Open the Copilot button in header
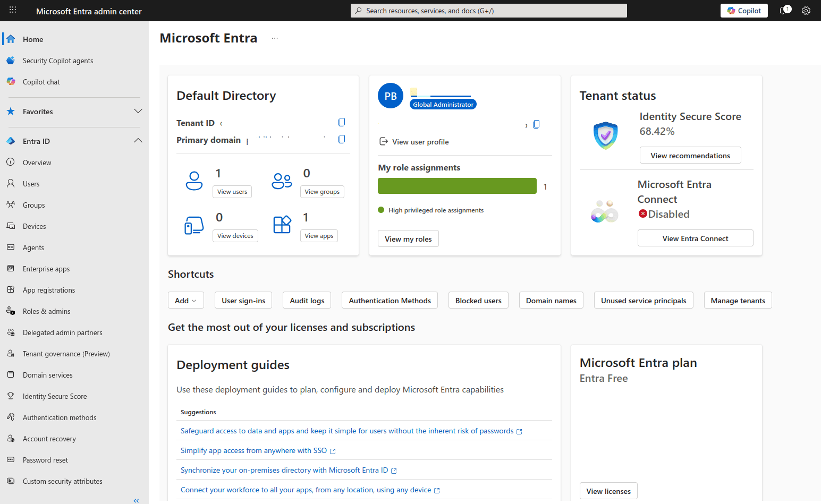 [x=744, y=11]
